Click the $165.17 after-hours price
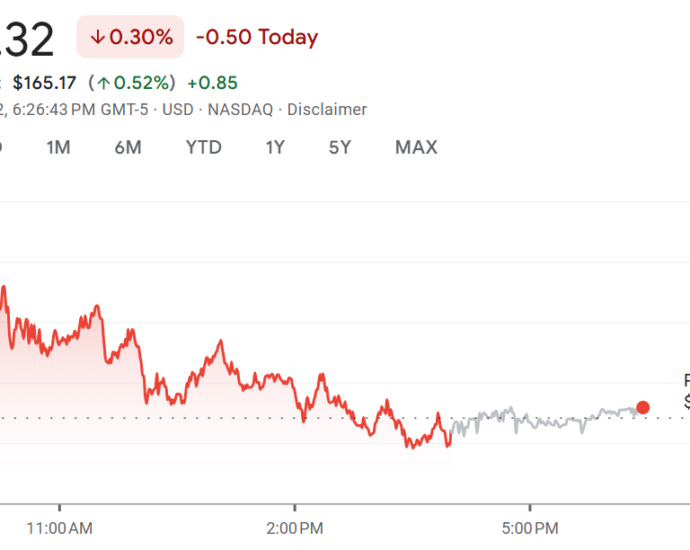This screenshot has width=690, height=550. coord(45,83)
